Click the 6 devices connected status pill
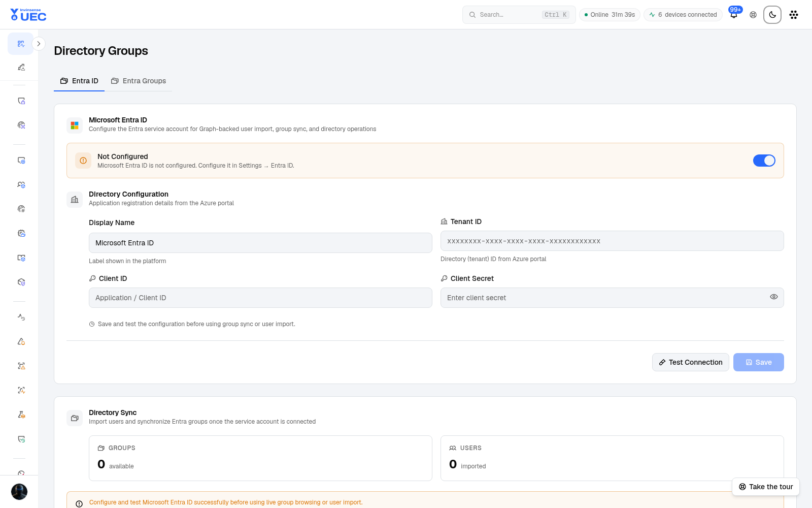The image size is (812, 508). [683, 15]
